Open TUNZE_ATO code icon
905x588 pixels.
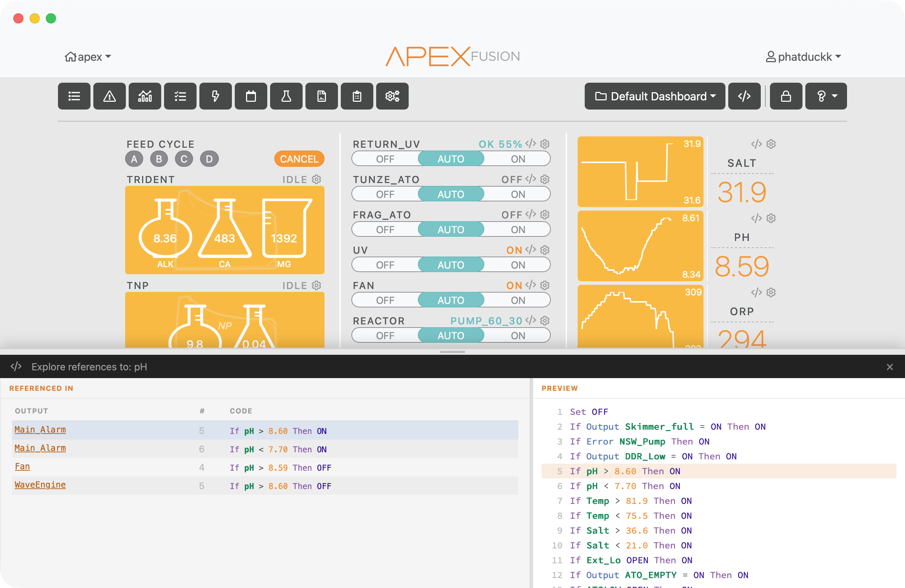pyautogui.click(x=531, y=179)
